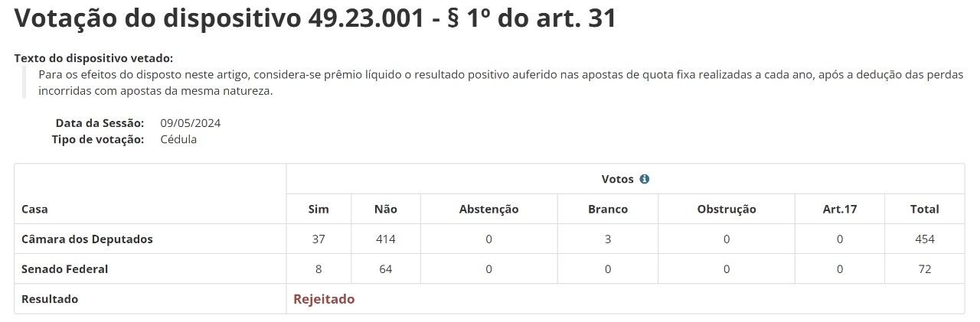Click Câmara's Não vote count 414
This screenshot has height=322, width=980.
(x=386, y=239)
